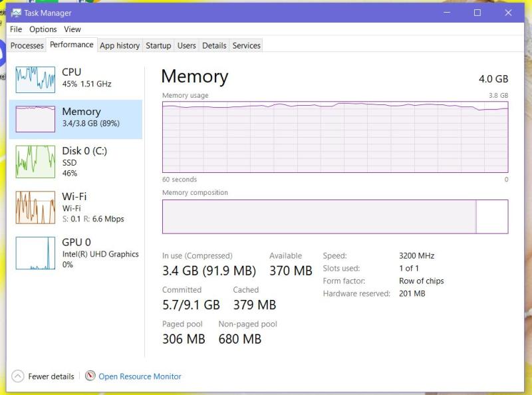This screenshot has width=532, height=395.
Task: Switch to the Details tab
Action: pyautogui.click(x=214, y=46)
